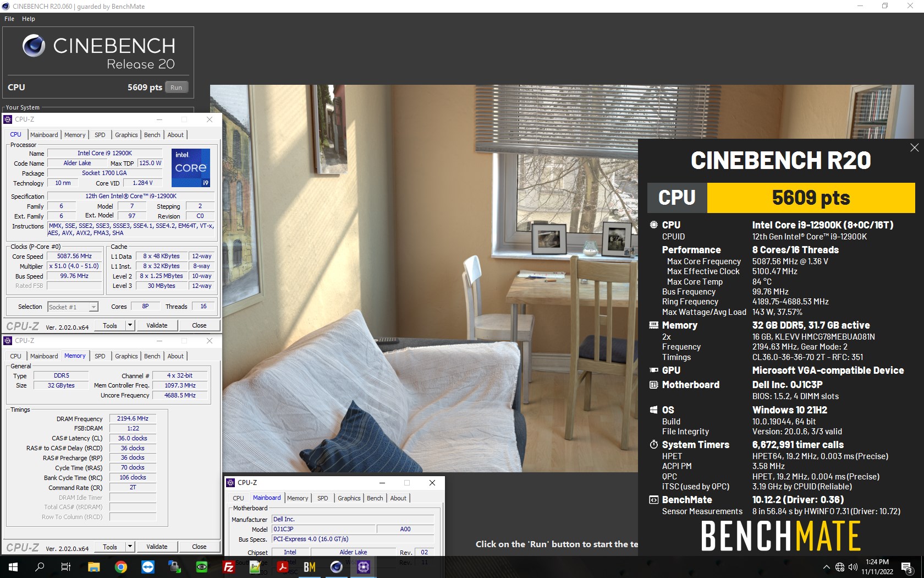Image resolution: width=924 pixels, height=578 pixels.
Task: Click Close button in memory CPU-Z window
Action: [x=199, y=547]
